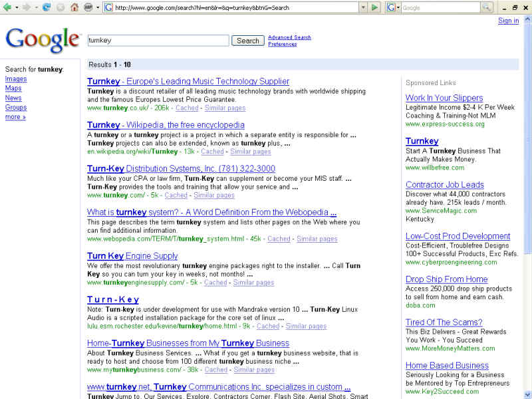The width and height of the screenshot is (532, 399).
Task: Click the 'Results 1 - 10' text
Action: 110,65
